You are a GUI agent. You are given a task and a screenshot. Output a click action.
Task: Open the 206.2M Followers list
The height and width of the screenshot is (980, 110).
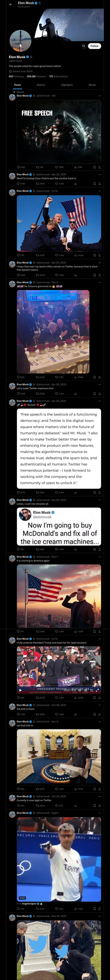[x=36, y=76]
